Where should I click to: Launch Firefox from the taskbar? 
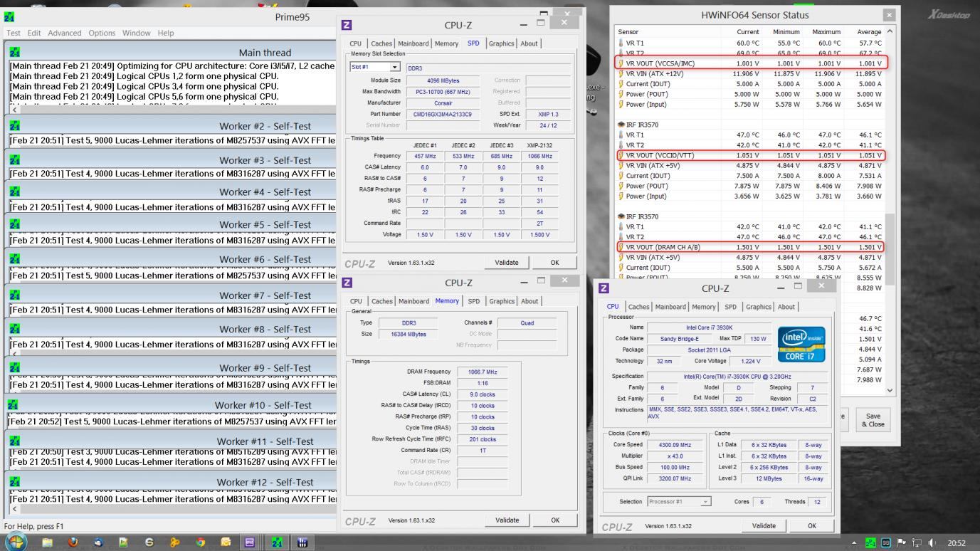point(73,542)
